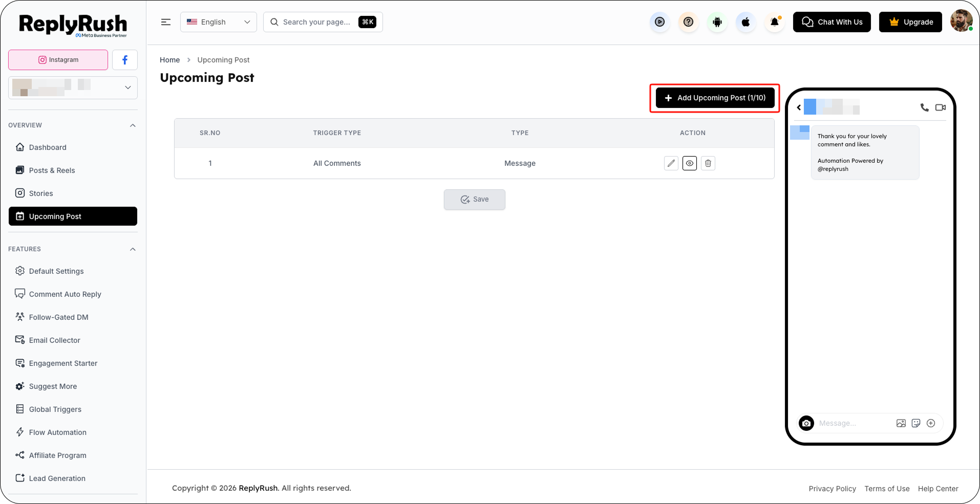Focus the Search your page field

323,22
